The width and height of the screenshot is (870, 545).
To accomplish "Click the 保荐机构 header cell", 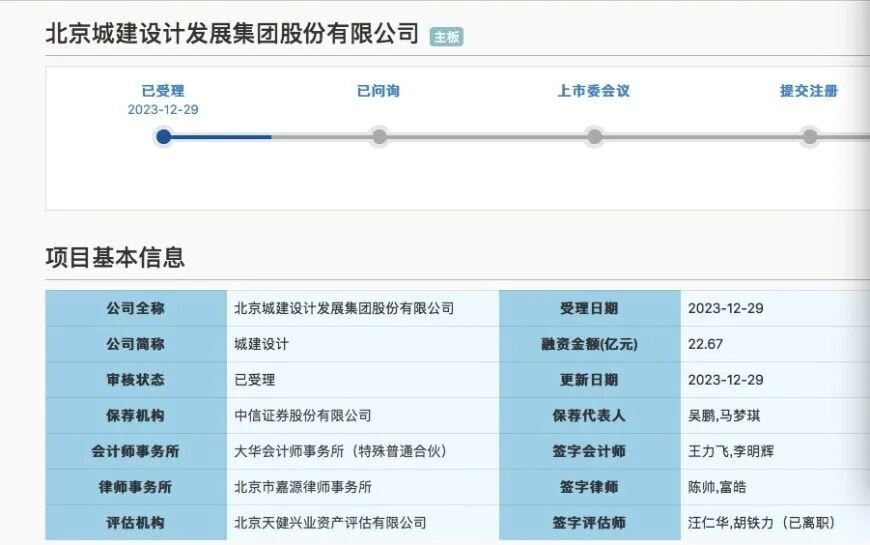I will [x=136, y=415].
